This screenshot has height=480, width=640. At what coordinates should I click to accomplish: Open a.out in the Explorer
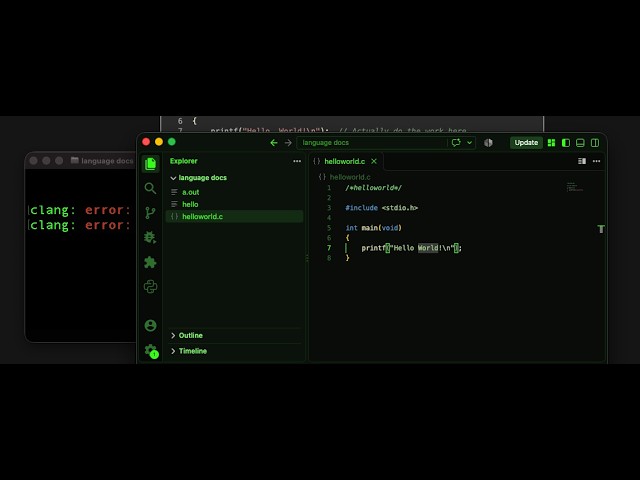coord(234,192)
